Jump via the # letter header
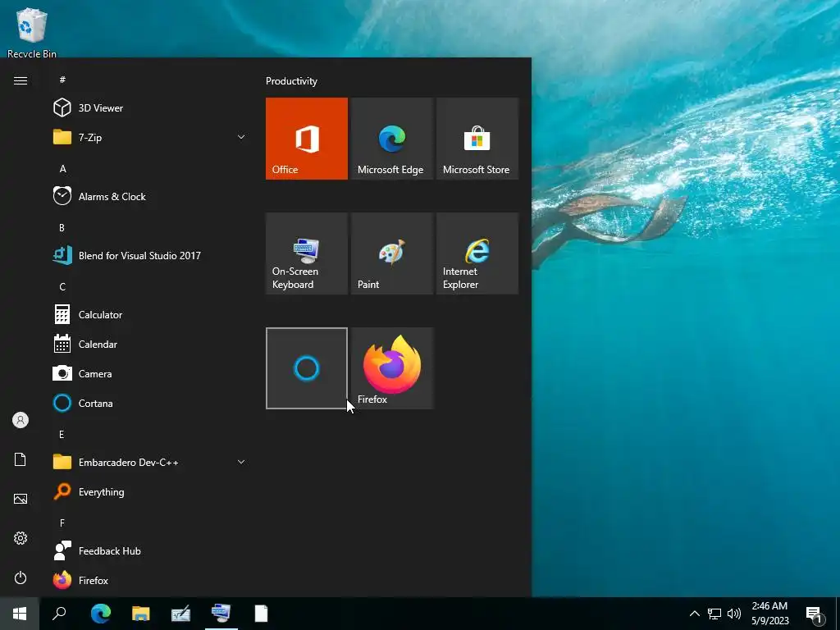The width and height of the screenshot is (840, 630). (62, 80)
